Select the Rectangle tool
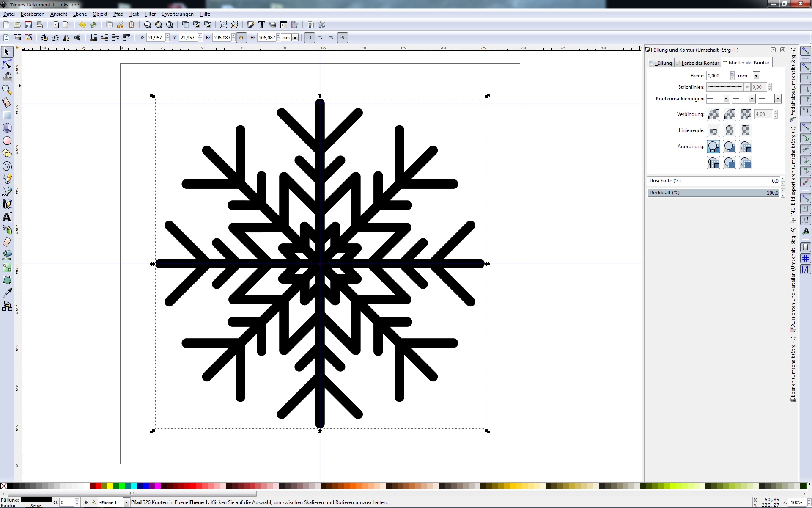The image size is (812, 508). 7,115
